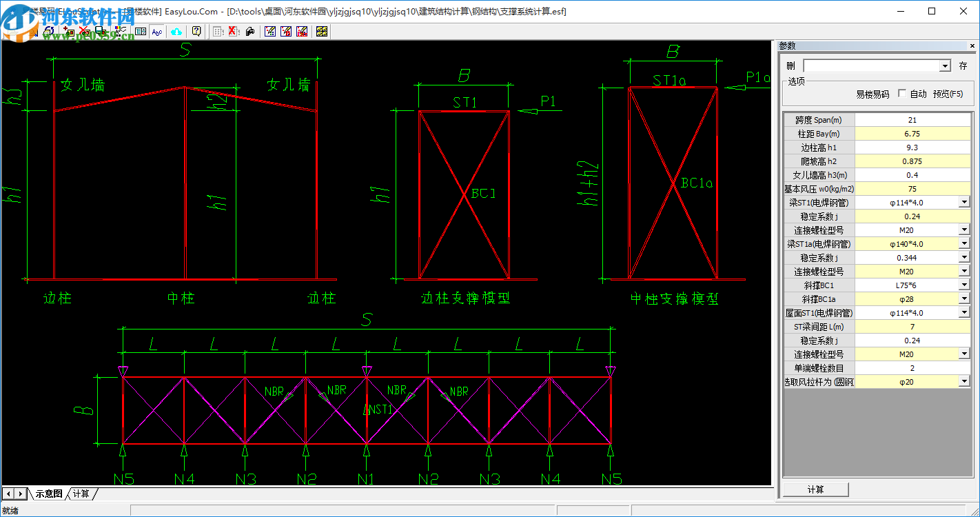
Task: Close the 参数 panel with its X
Action: [972, 46]
